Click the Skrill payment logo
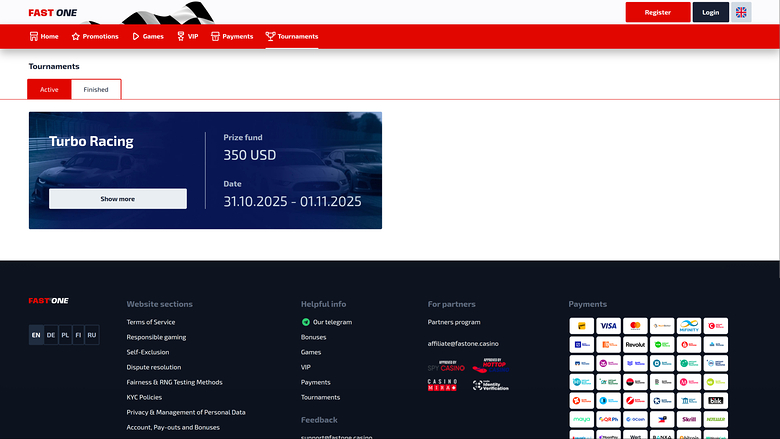Image resolution: width=780 pixels, height=439 pixels. point(689,419)
